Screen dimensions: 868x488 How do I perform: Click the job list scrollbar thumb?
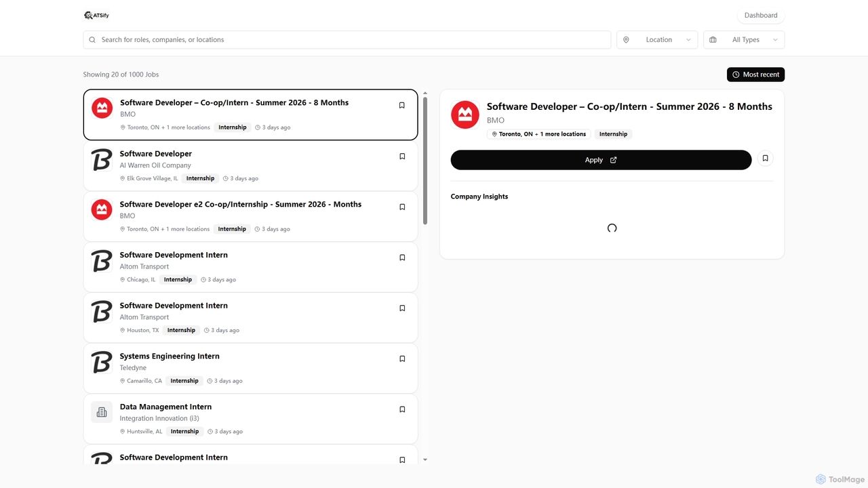click(x=425, y=161)
